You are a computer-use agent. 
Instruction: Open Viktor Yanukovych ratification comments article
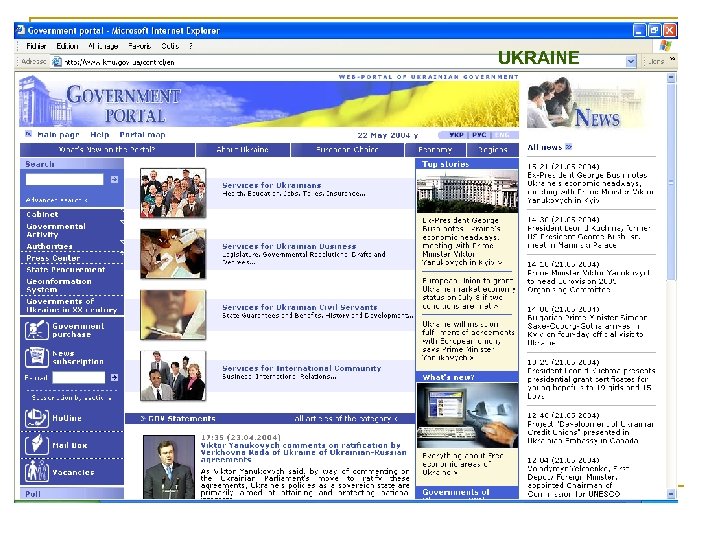click(304, 452)
